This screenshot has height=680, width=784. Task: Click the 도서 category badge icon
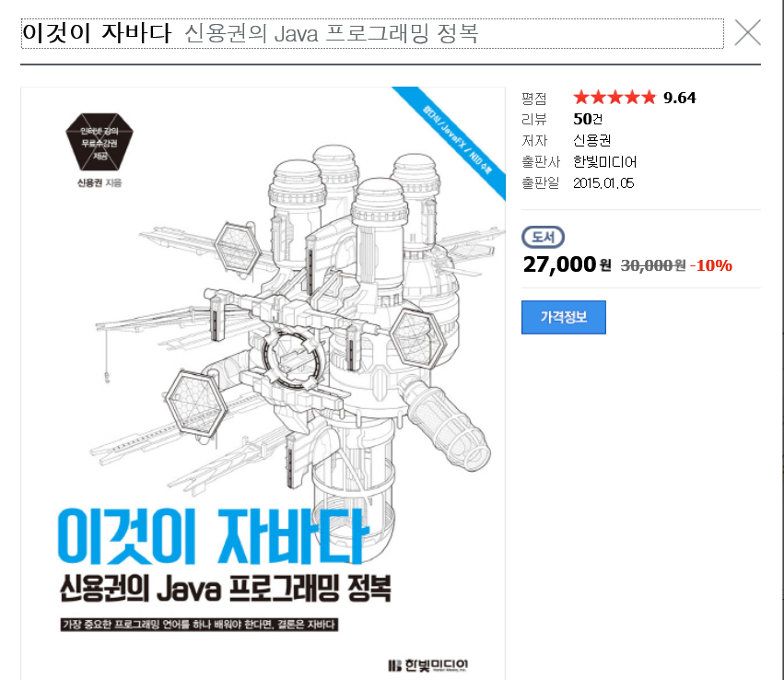coord(543,237)
